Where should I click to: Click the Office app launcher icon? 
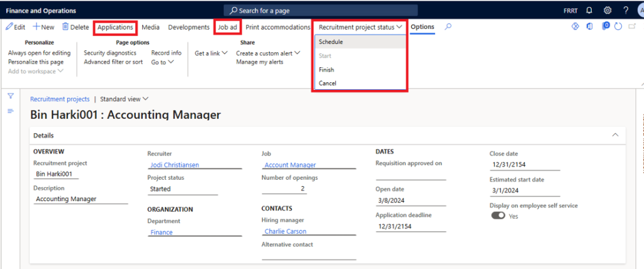[590, 27]
